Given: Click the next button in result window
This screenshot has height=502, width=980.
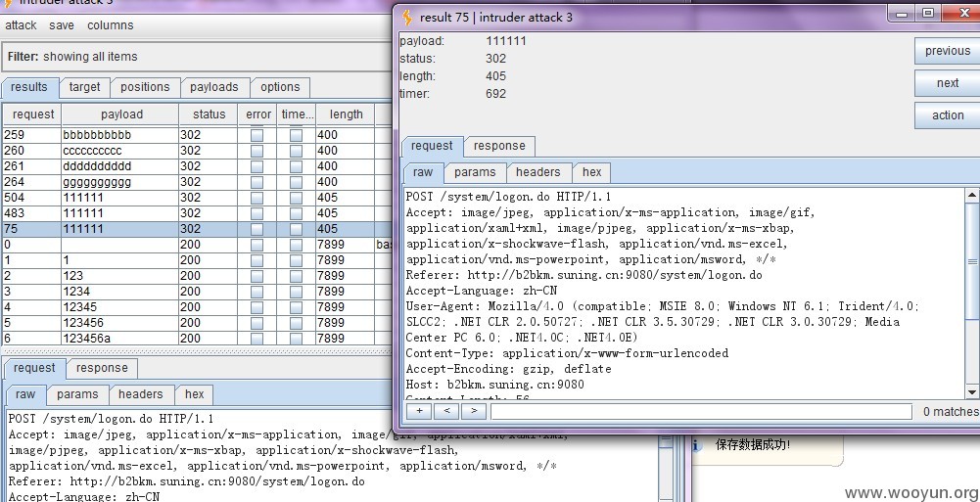Looking at the screenshot, I should 948,83.
